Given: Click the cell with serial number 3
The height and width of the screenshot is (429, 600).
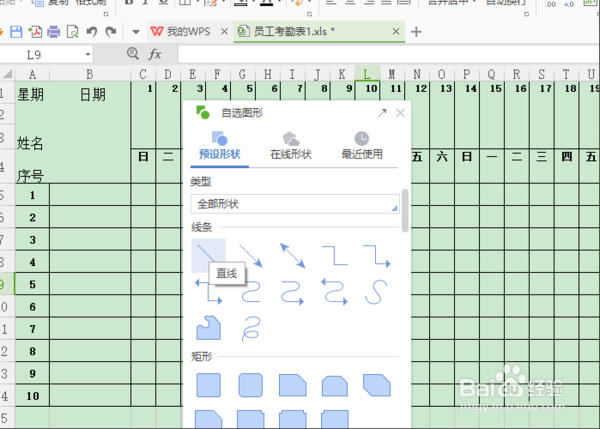Looking at the screenshot, I should pyautogui.click(x=33, y=240).
